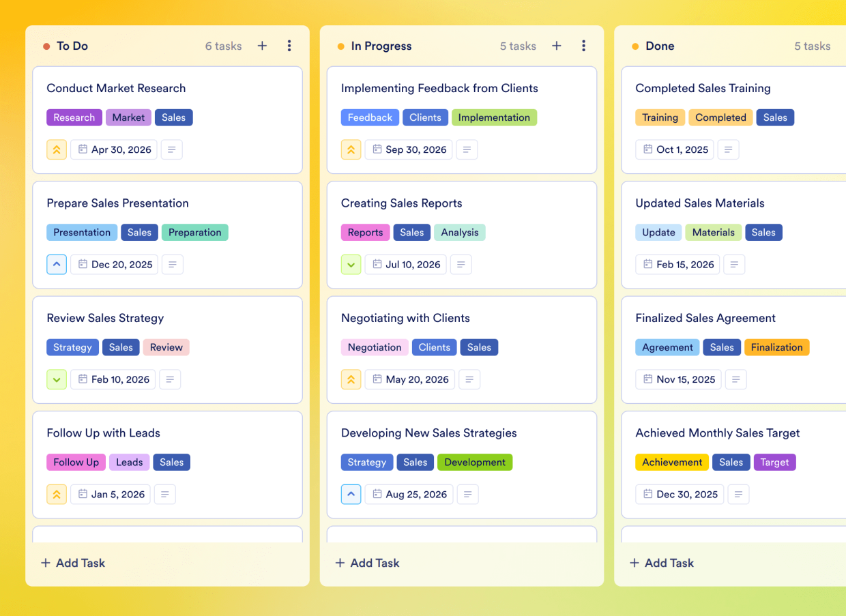
Task: Click the up chevron on Prepare Sales Presentation
Action: pos(57,264)
